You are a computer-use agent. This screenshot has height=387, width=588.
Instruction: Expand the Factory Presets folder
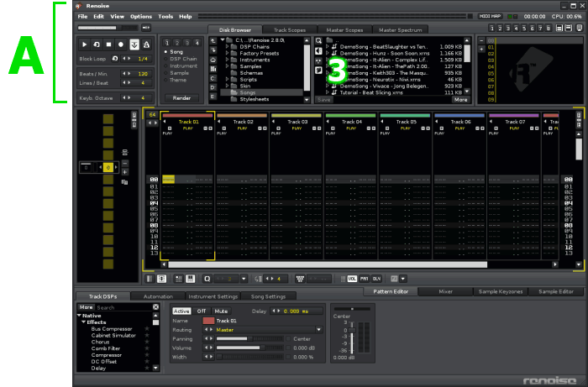[227, 53]
